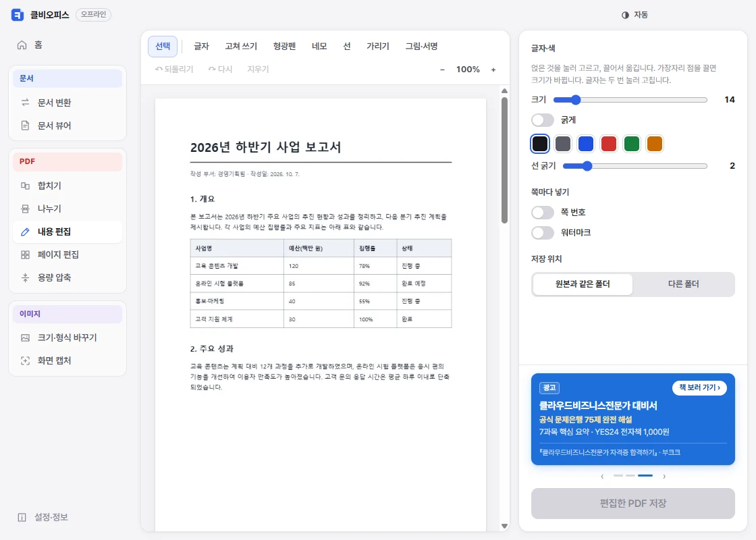Open 문서 뷰어 in the sidebar

pos(67,126)
